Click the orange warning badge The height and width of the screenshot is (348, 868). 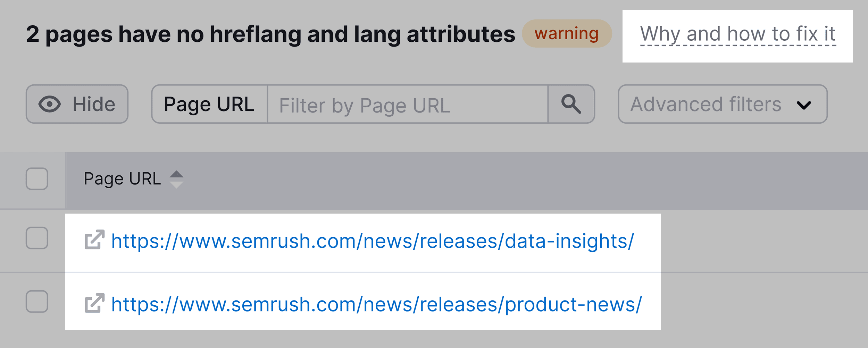click(565, 34)
